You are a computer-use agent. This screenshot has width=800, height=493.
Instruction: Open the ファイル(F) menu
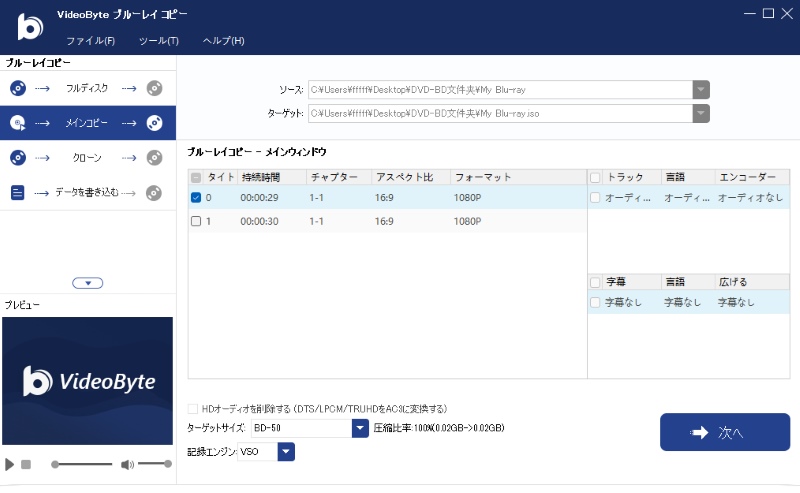(90, 41)
